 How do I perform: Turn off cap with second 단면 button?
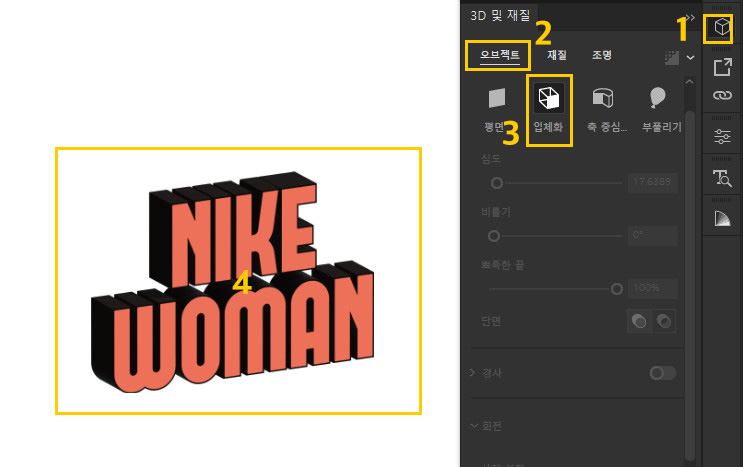pos(664,321)
